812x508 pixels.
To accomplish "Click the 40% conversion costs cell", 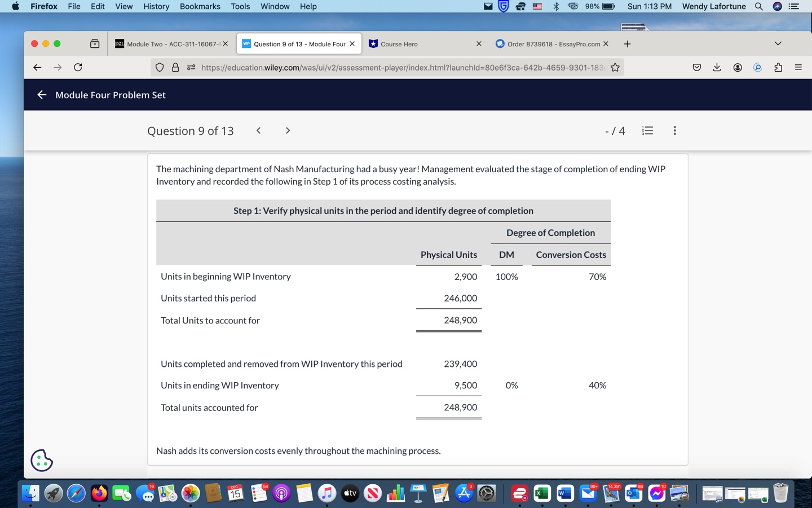I will point(597,386).
